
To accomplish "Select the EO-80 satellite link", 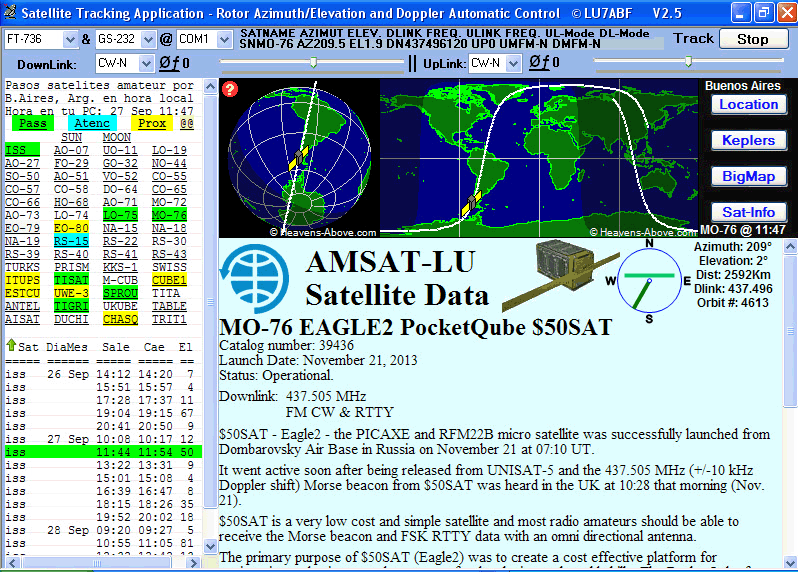I will (x=71, y=228).
